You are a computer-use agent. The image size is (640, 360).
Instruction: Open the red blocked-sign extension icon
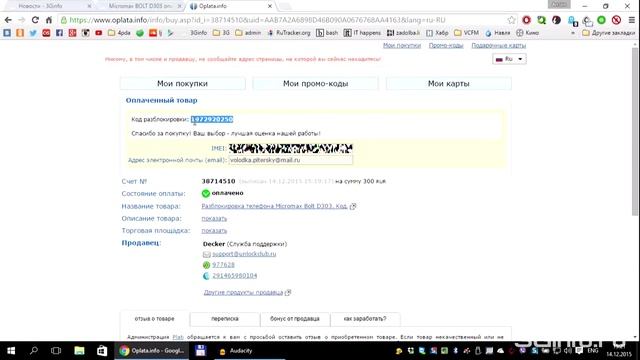[616, 20]
